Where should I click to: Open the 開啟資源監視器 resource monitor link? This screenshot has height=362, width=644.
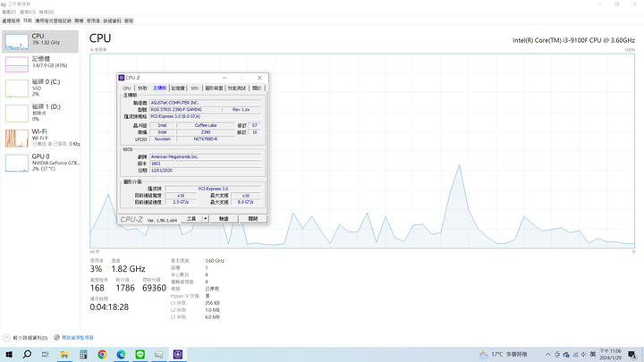(78, 337)
